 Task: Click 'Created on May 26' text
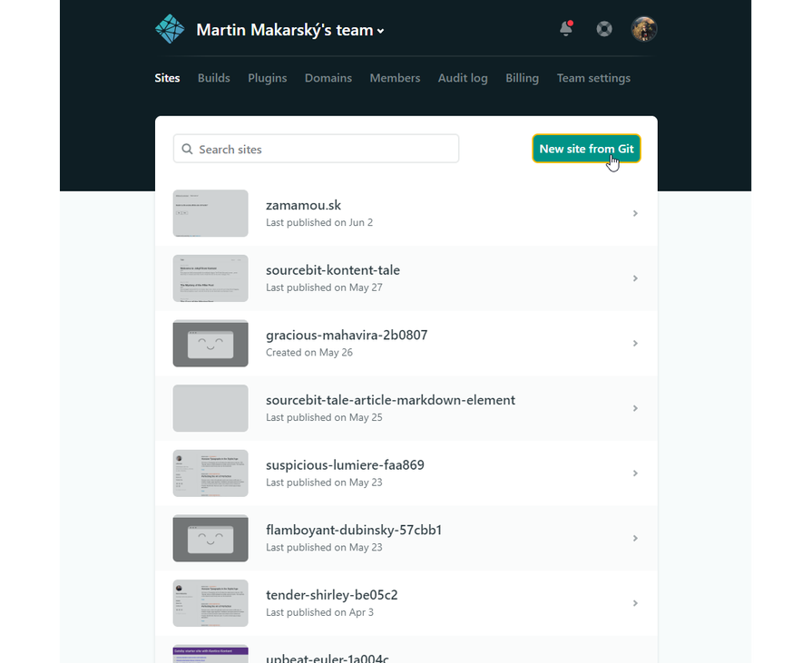pyautogui.click(x=309, y=353)
